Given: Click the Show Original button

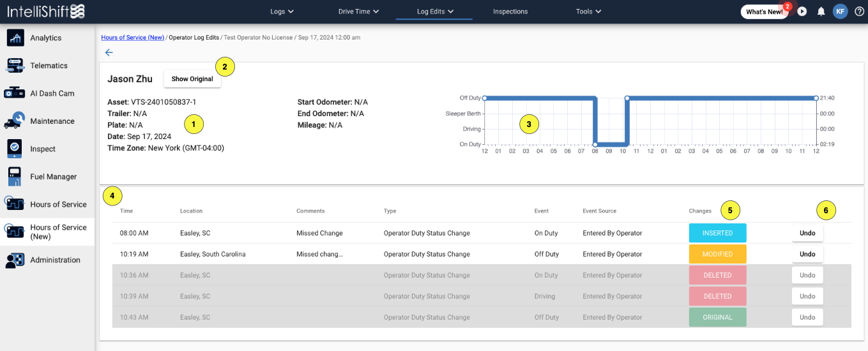Looking at the screenshot, I should pyautogui.click(x=192, y=79).
